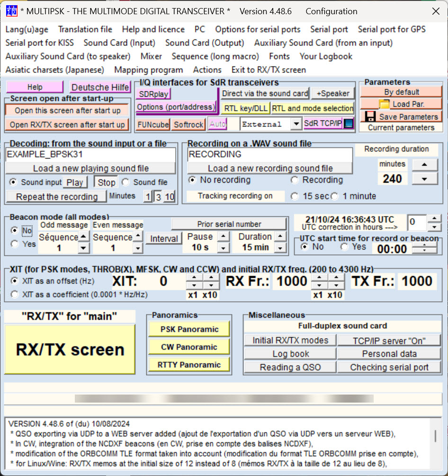Click Save Parameters floppy disk button
448x476 pixels.
pyautogui.click(x=401, y=117)
